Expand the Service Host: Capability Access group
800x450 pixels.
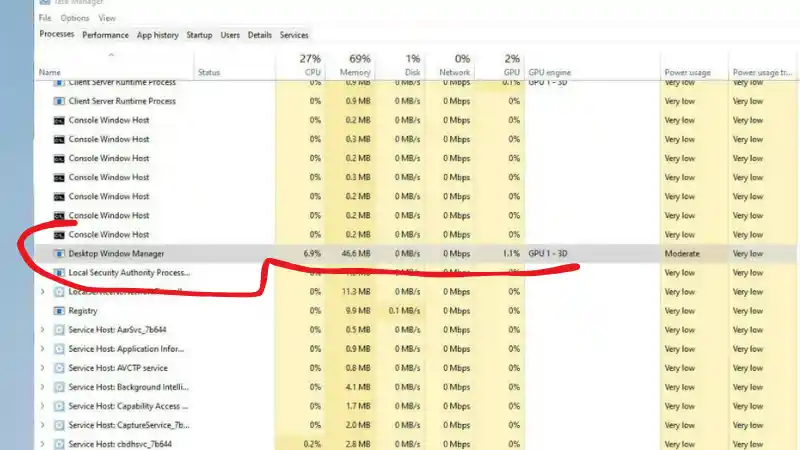pyautogui.click(x=43, y=406)
